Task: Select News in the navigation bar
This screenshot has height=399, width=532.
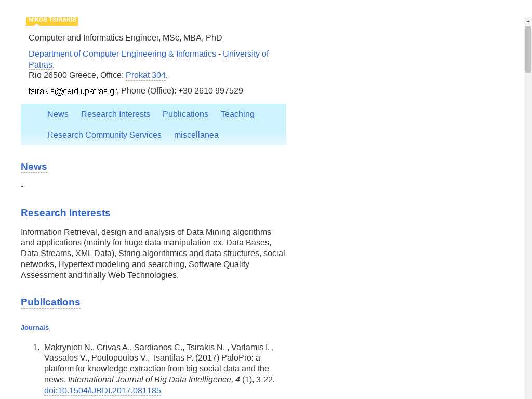Action: 58,114
